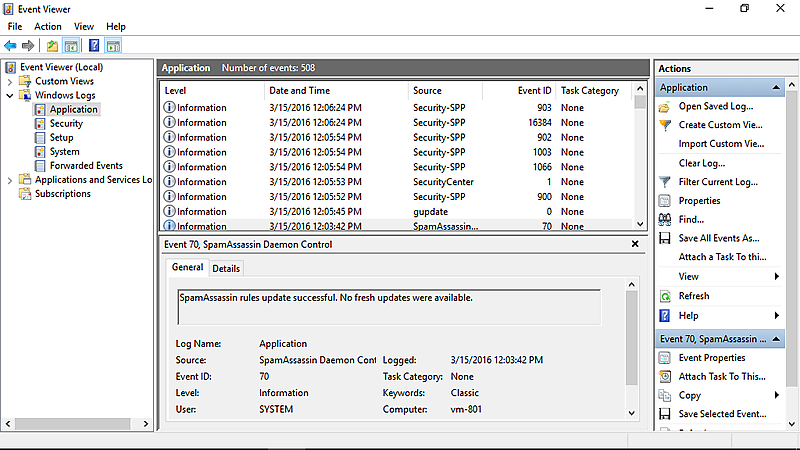The image size is (800, 450).
Task: Click Save Selected Event disk icon
Action: click(666, 414)
